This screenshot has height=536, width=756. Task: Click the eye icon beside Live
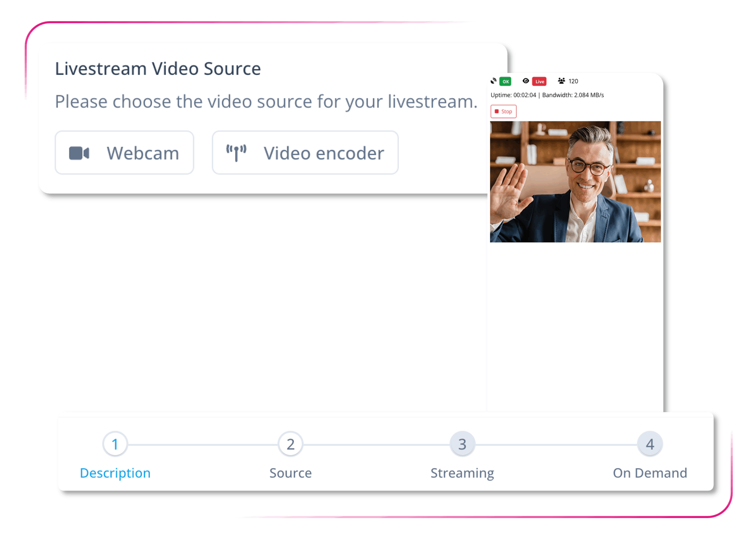pos(526,81)
